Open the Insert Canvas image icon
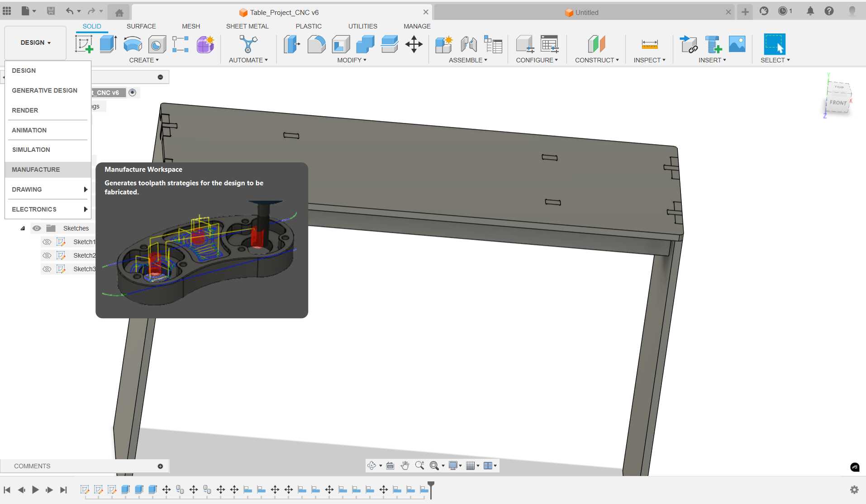 (x=737, y=44)
